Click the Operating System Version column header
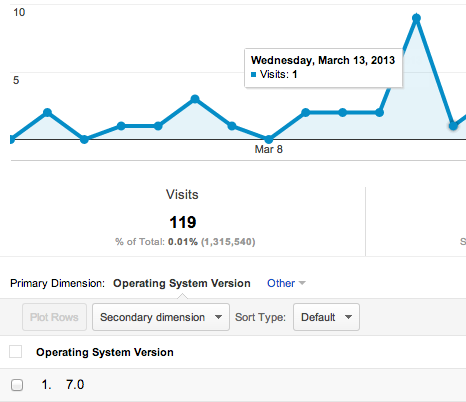 105,352
